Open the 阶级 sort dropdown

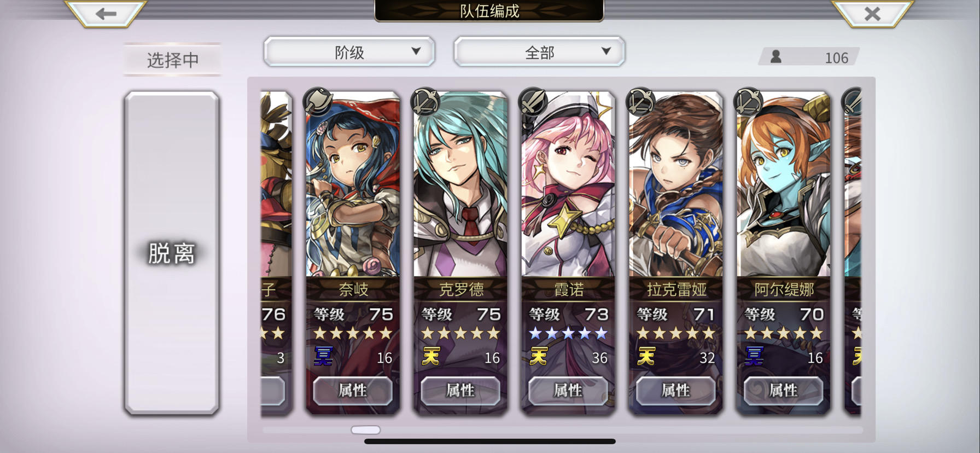pyautogui.click(x=349, y=52)
